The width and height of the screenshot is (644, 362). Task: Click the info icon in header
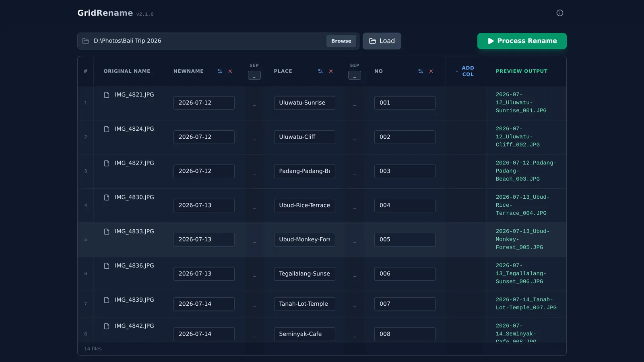(560, 13)
